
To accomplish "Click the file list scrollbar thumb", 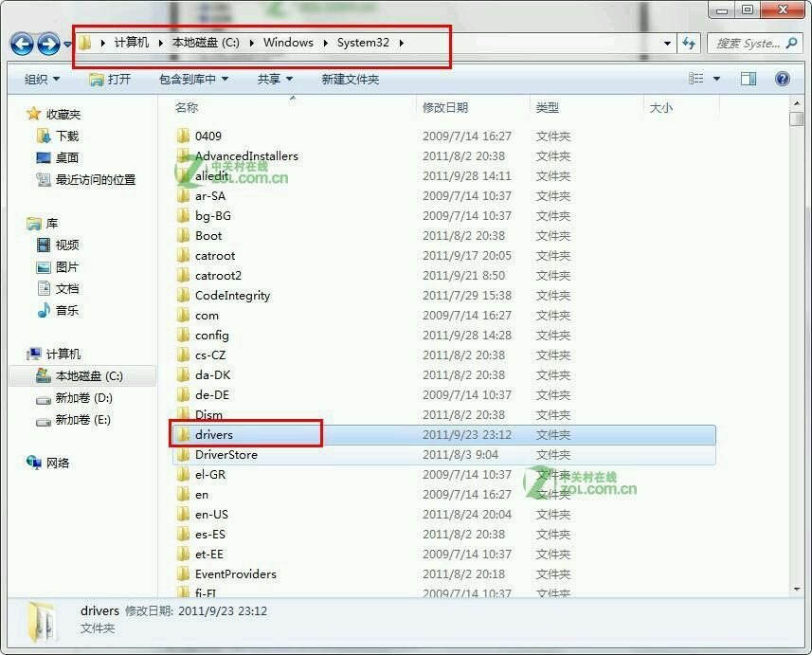I will (797, 118).
